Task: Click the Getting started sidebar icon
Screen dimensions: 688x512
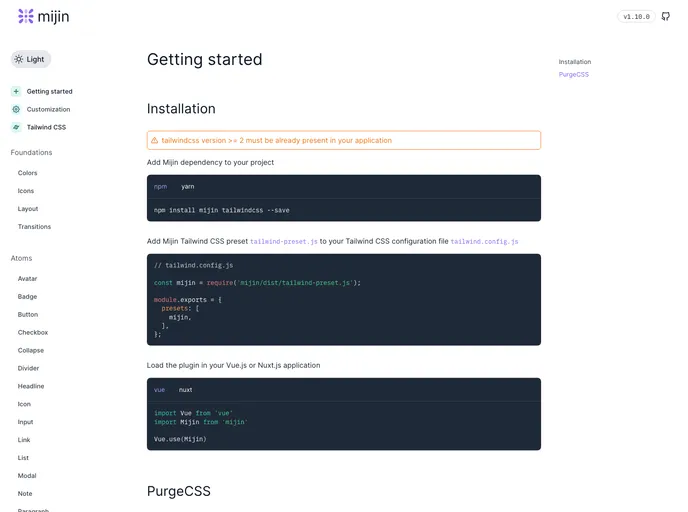Action: point(16,91)
